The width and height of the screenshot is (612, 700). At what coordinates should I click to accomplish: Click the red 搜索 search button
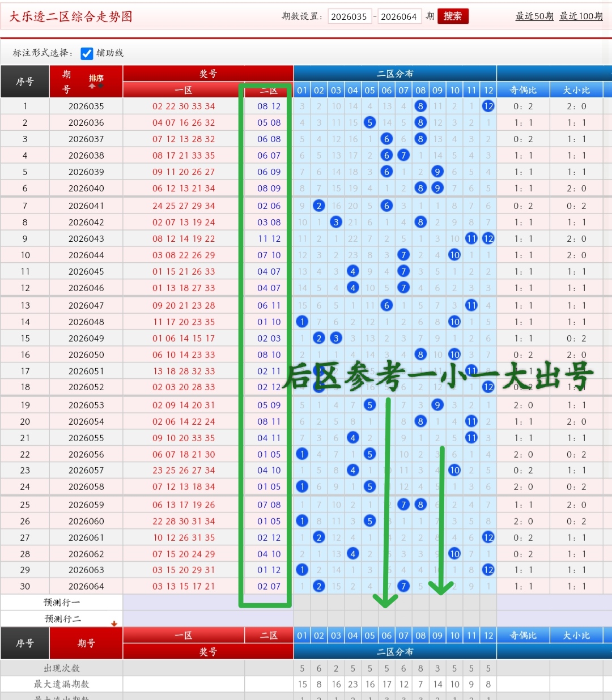tap(453, 16)
